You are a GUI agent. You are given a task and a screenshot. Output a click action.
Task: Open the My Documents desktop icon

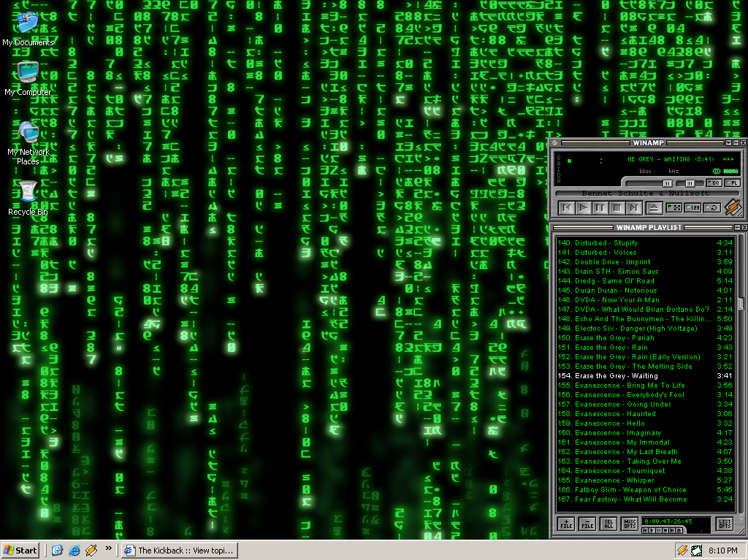(x=28, y=29)
